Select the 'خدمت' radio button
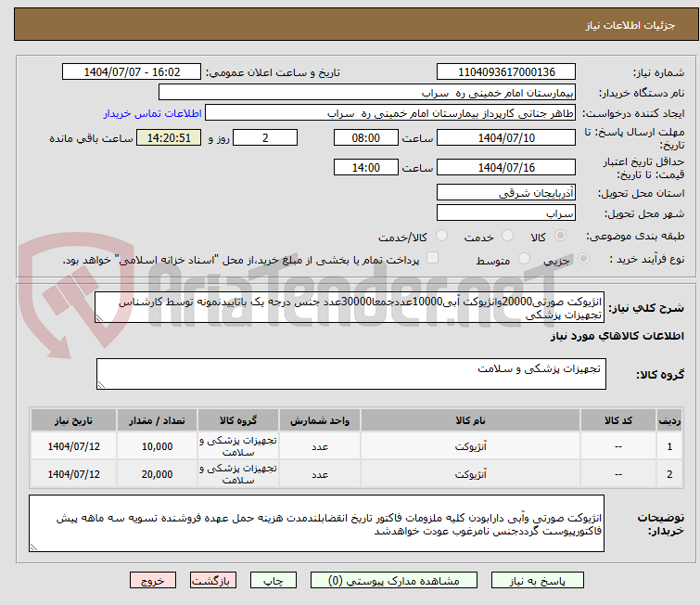 (507, 236)
